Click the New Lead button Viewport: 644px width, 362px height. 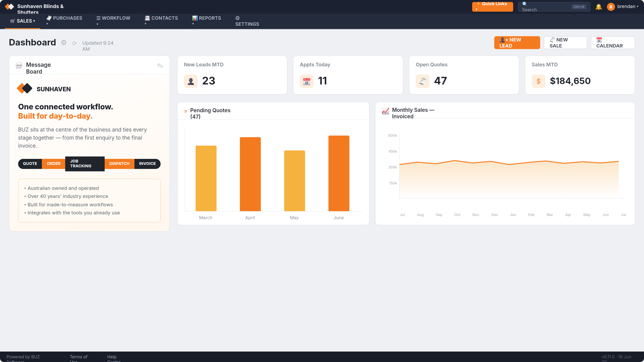click(x=517, y=43)
